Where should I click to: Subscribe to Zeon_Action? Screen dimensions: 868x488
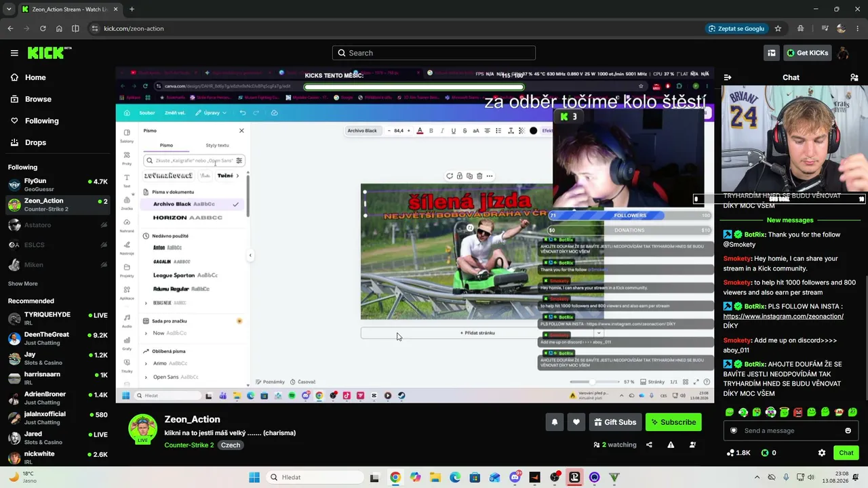pos(673,422)
